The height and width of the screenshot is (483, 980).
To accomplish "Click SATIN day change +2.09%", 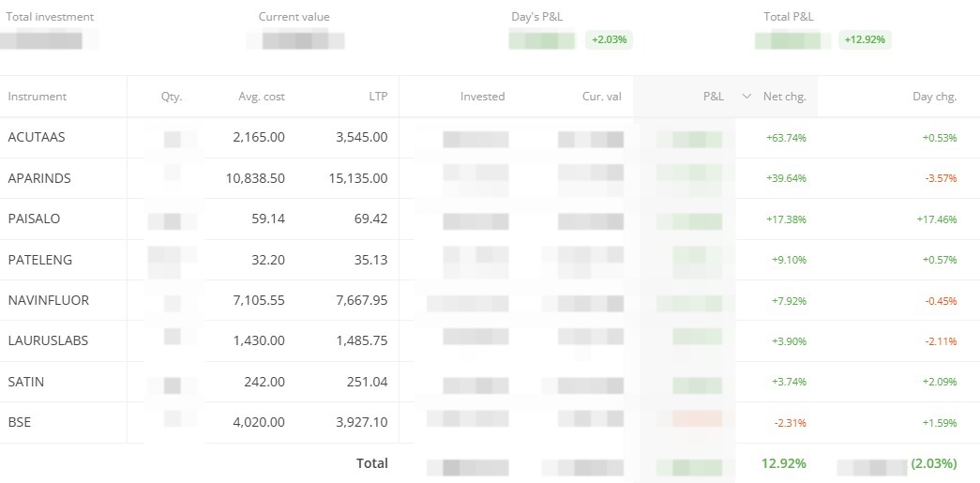I will coord(940,382).
